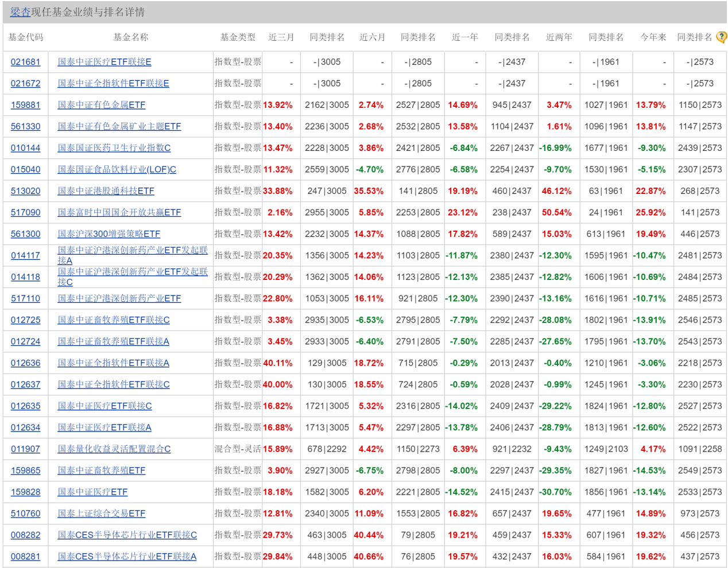Click the 近两年 column header
728x568 pixels.
[x=559, y=37]
